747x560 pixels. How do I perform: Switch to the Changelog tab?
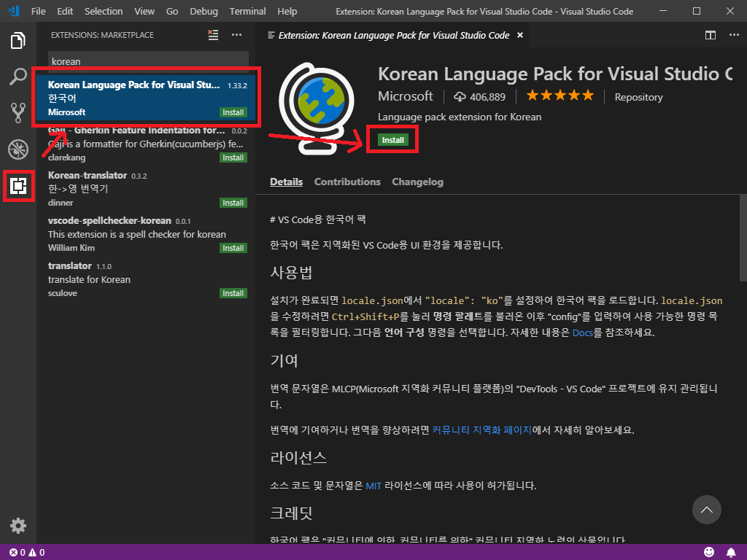tap(417, 182)
